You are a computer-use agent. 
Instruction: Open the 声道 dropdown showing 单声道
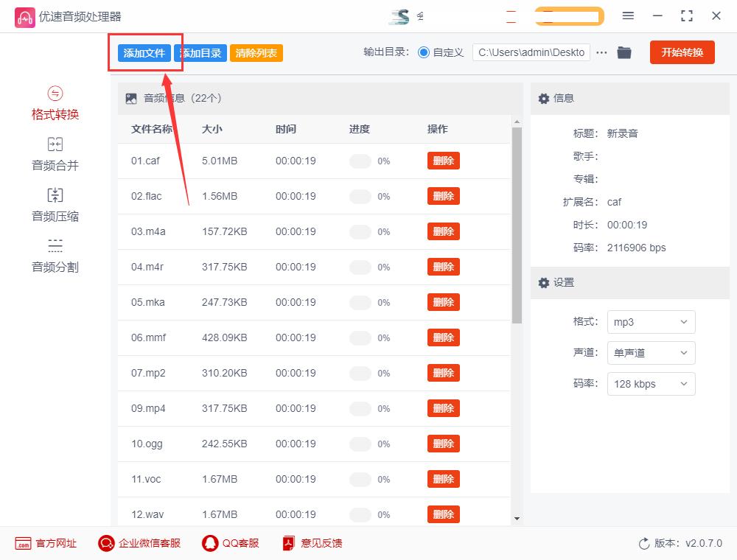pyautogui.click(x=651, y=353)
